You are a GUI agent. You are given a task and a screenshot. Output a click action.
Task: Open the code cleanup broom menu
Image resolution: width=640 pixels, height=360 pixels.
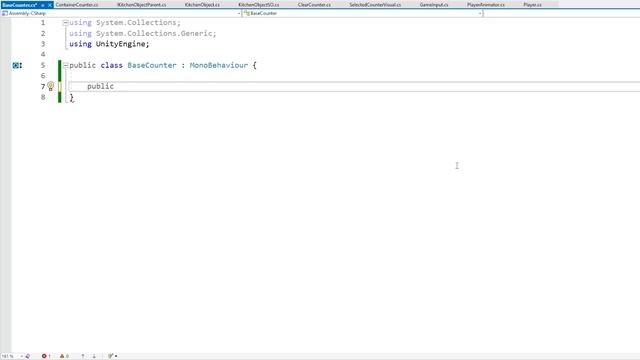112,356
